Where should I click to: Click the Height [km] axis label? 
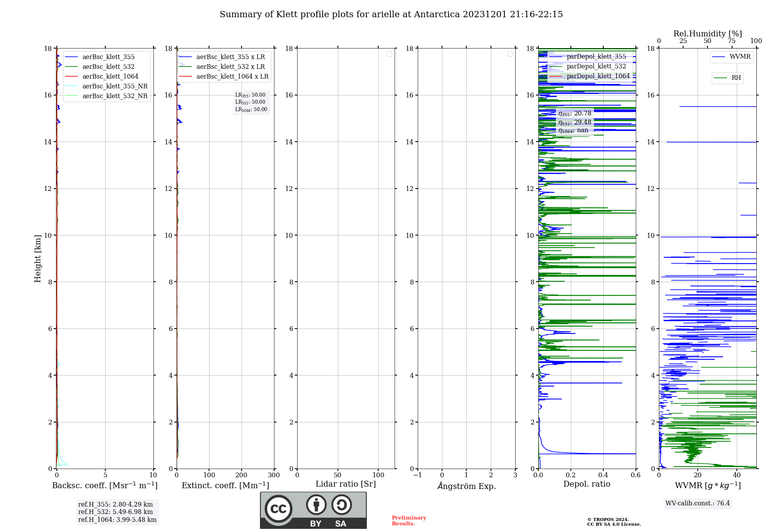[x=38, y=259]
